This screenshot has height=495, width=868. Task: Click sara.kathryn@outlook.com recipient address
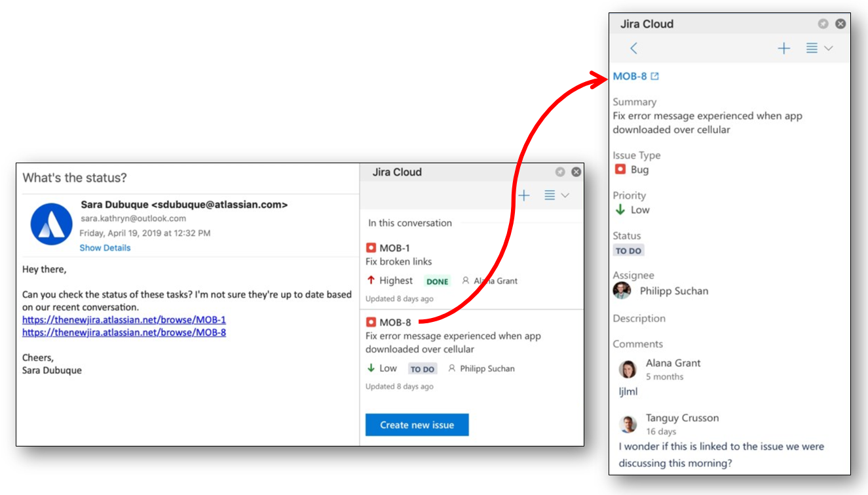134,218
